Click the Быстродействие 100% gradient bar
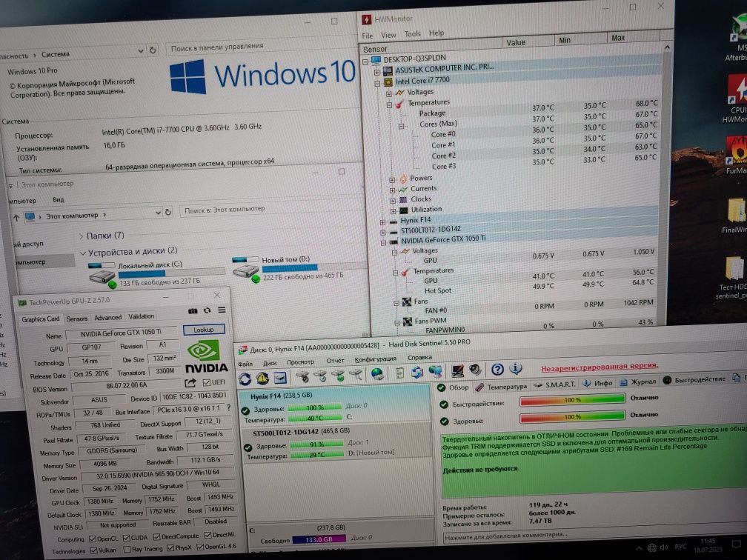Image resolution: width=747 pixels, height=560 pixels. tap(572, 400)
